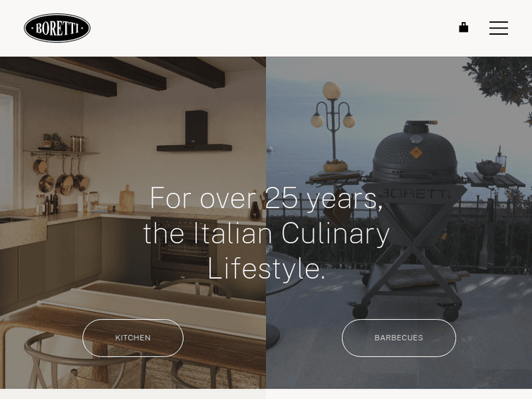The width and height of the screenshot is (532, 399).
Task: Click the bowl on the barbecue side shelf
Action: (488, 169)
